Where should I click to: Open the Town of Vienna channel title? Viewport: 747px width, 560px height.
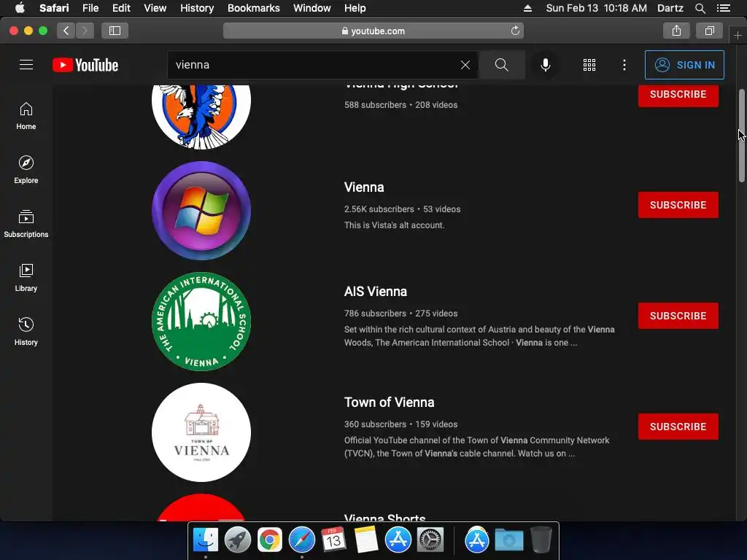coord(390,402)
